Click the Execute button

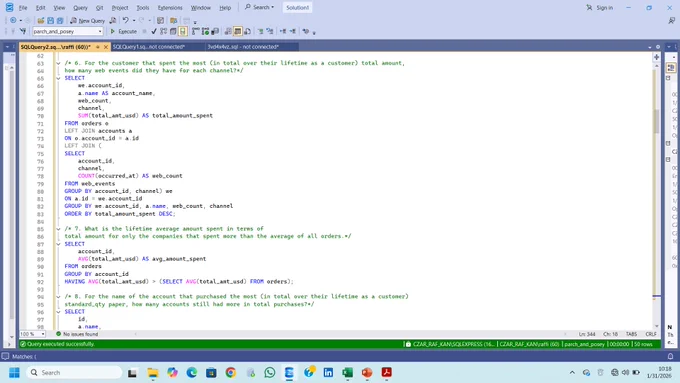coord(124,31)
